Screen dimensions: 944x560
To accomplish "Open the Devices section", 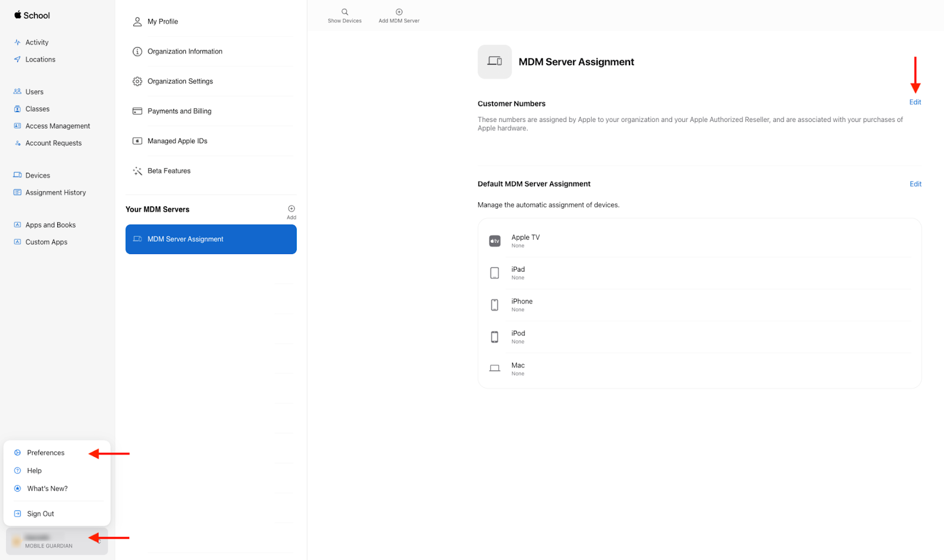I will coord(38,175).
